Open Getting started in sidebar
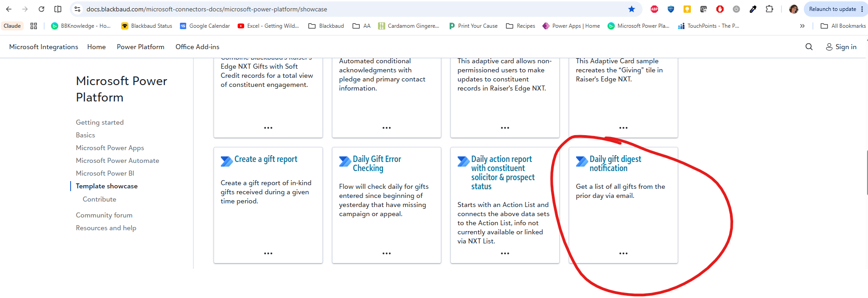The image size is (868, 298). [x=100, y=122]
